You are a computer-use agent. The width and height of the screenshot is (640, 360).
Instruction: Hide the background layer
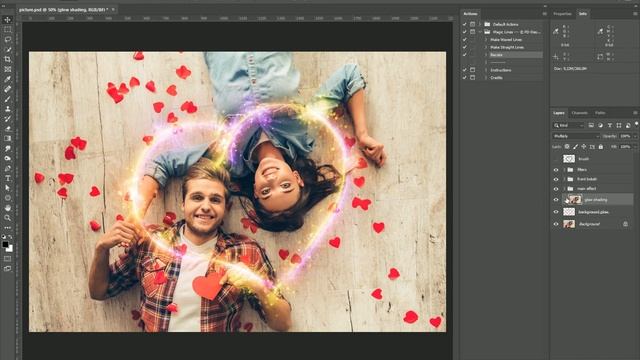[x=556, y=224]
